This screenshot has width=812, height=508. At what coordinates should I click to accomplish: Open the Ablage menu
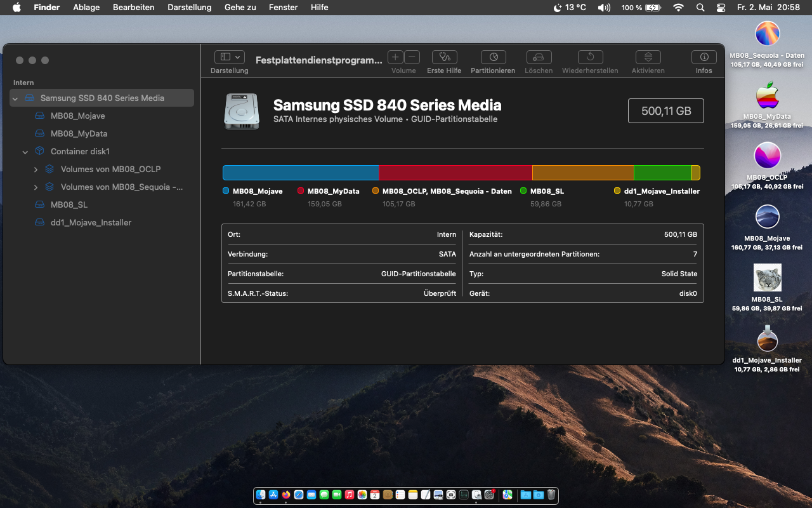(x=86, y=8)
